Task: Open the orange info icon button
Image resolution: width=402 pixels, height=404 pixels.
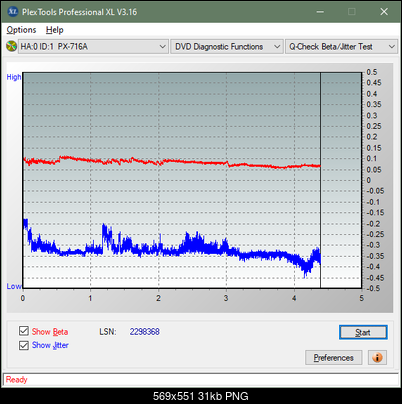Action: (x=377, y=358)
